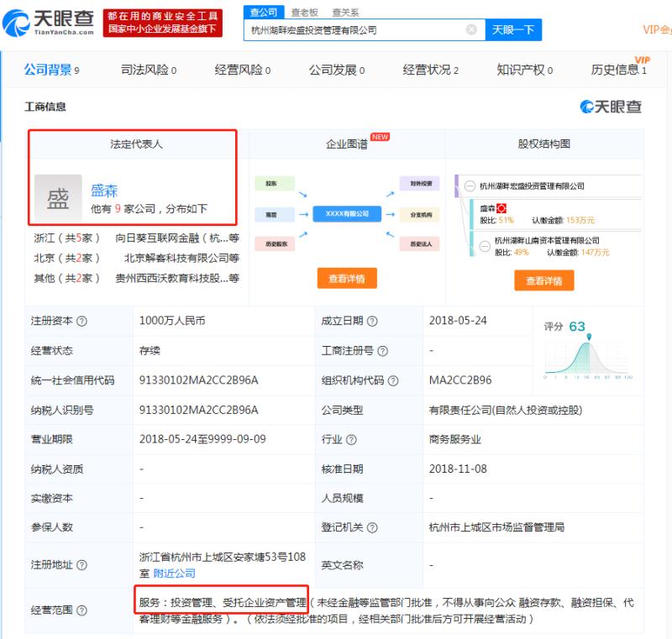672x639 pixels.
Task: Select the 1000万人民币 value
Action: (172, 321)
